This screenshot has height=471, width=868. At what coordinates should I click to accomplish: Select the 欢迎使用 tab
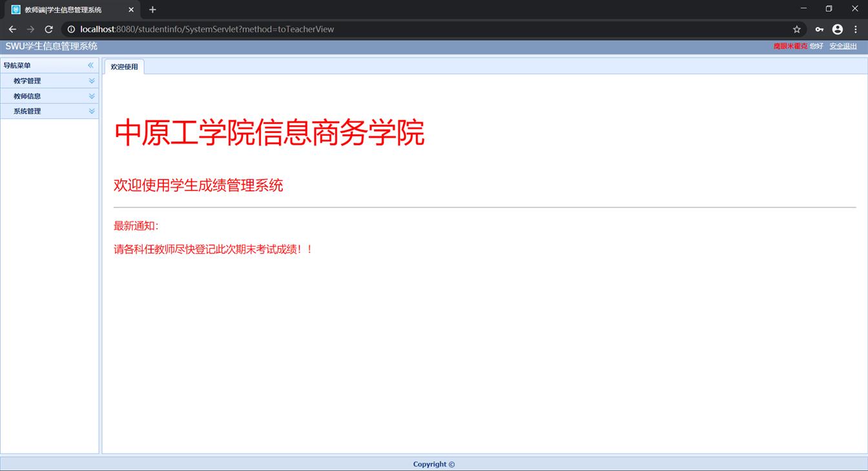tap(124, 67)
